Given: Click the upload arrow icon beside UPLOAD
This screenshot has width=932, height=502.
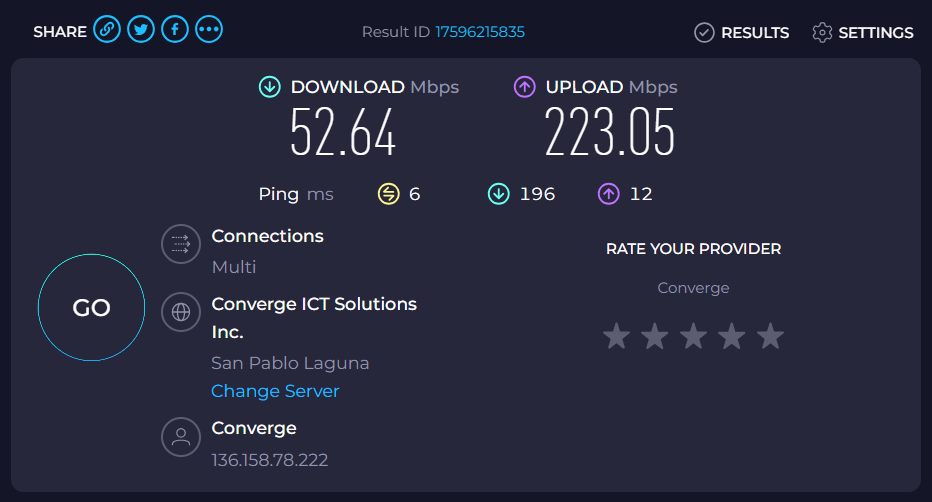Looking at the screenshot, I should (x=524, y=87).
